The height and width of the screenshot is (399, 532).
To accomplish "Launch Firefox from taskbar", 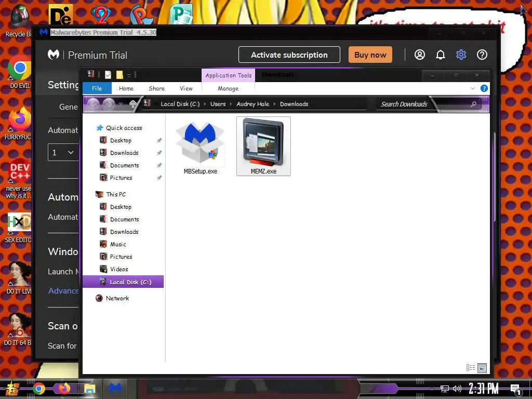I will pos(64,389).
